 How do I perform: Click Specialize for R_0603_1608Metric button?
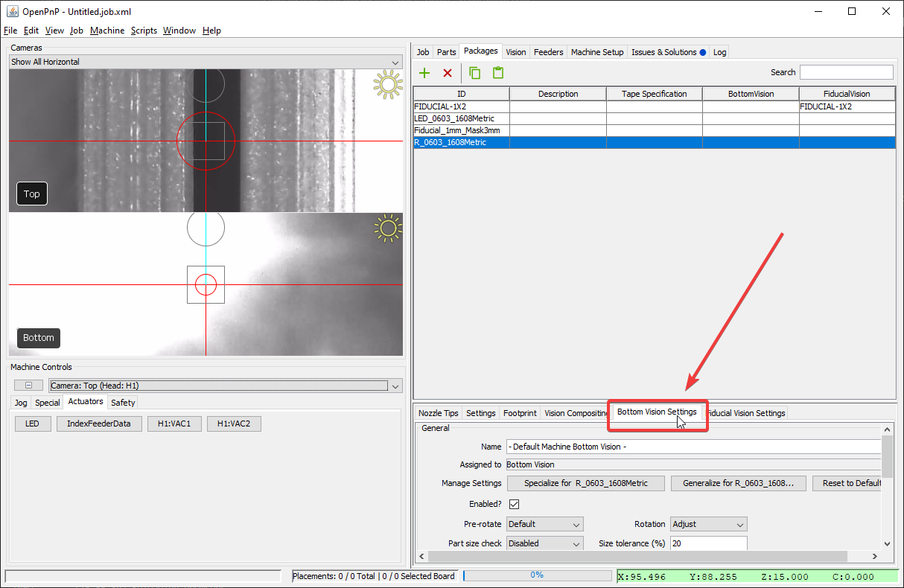pyautogui.click(x=585, y=483)
